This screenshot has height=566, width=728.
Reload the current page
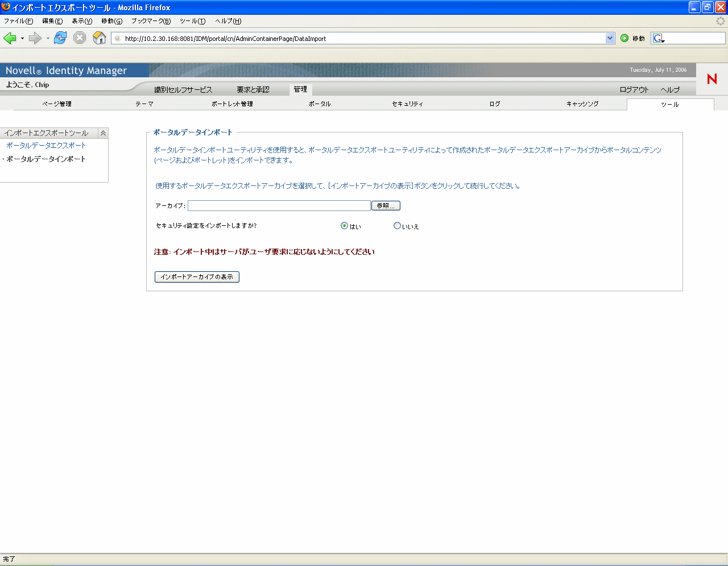pyautogui.click(x=60, y=38)
